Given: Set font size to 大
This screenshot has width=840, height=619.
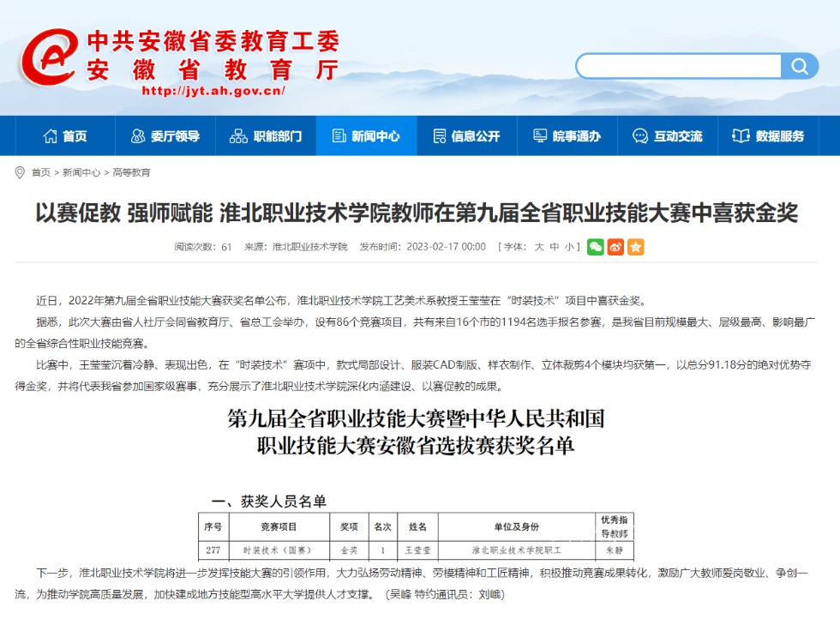Looking at the screenshot, I should [x=539, y=247].
